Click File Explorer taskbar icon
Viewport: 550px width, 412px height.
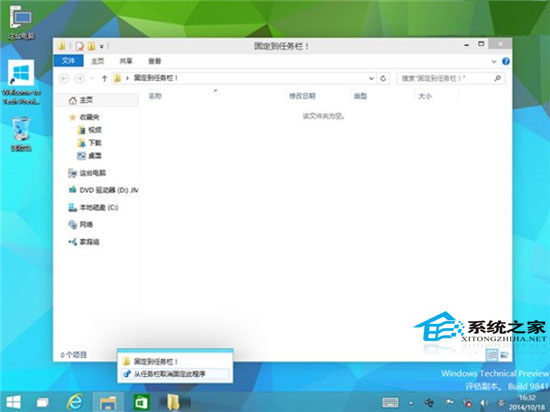click(x=108, y=402)
